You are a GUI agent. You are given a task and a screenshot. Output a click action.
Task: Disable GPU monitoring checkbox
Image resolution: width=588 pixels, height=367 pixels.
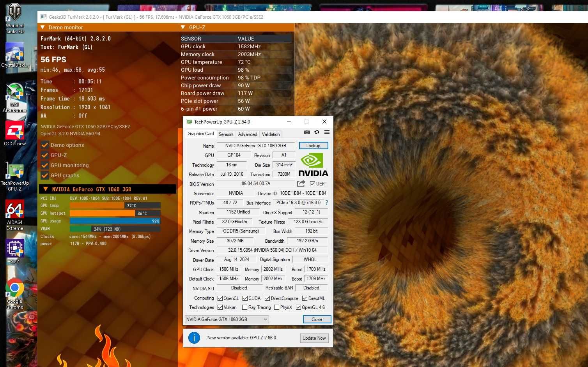tap(45, 165)
